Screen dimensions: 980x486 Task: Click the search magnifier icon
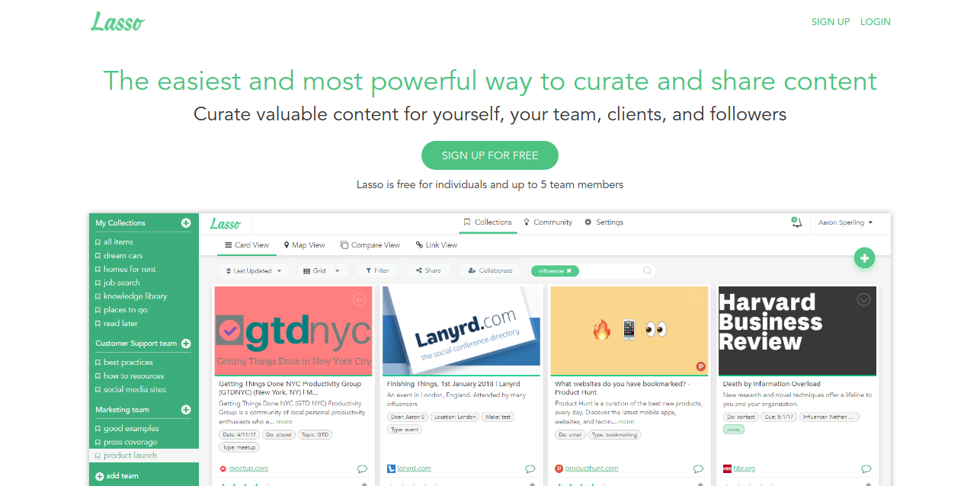647,270
